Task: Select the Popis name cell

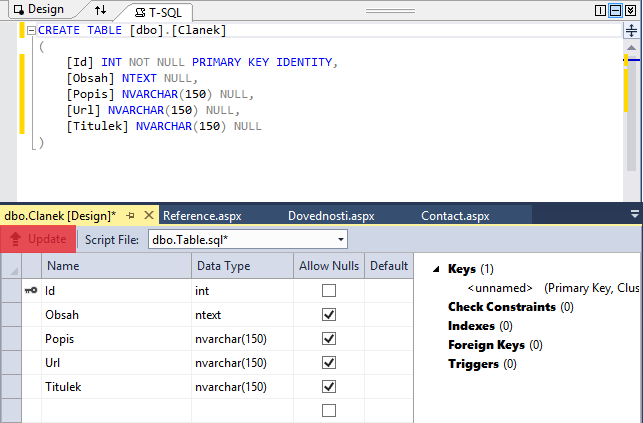Action: point(116,339)
